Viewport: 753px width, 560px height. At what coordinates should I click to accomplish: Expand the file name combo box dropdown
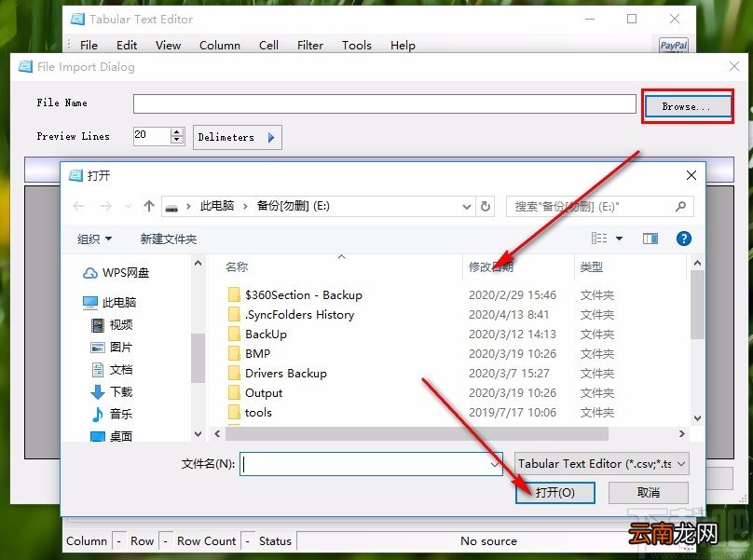(x=495, y=464)
